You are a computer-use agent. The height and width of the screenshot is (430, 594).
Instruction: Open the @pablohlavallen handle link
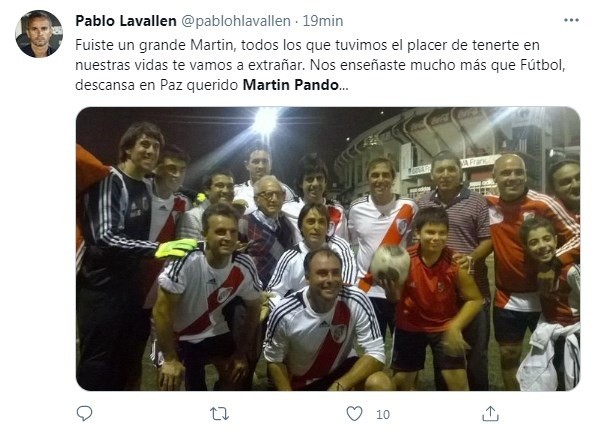(x=236, y=21)
